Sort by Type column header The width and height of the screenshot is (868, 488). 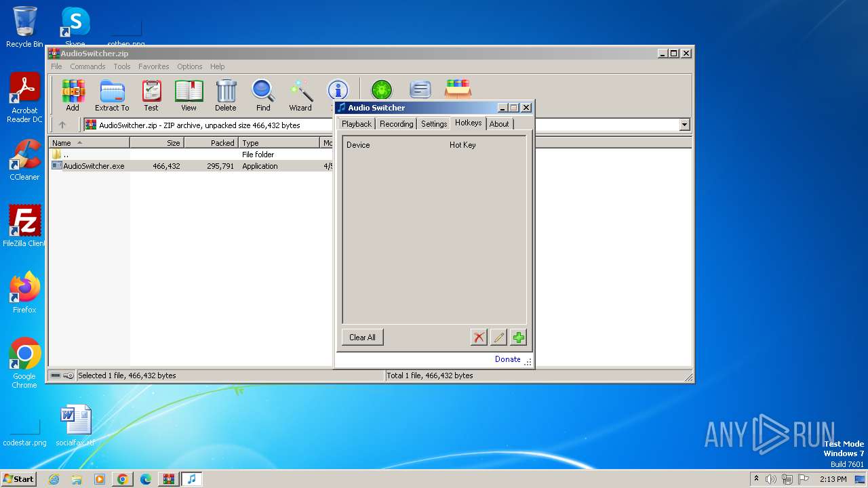[279, 143]
